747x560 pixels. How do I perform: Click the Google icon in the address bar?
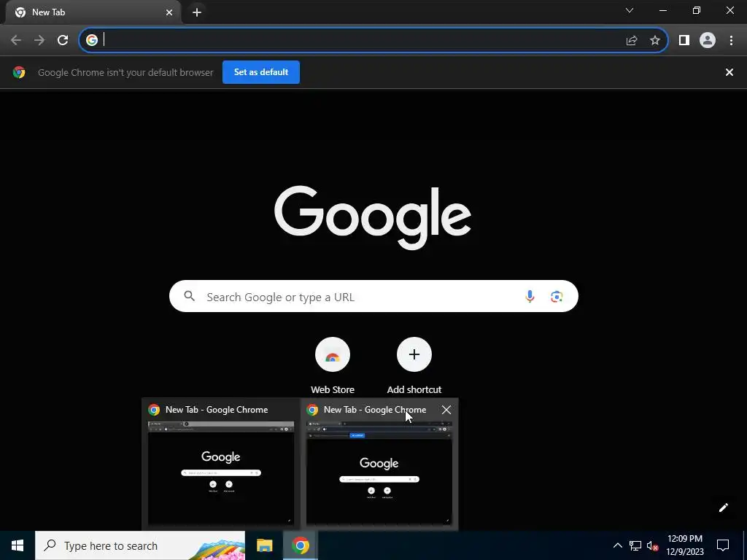92,40
